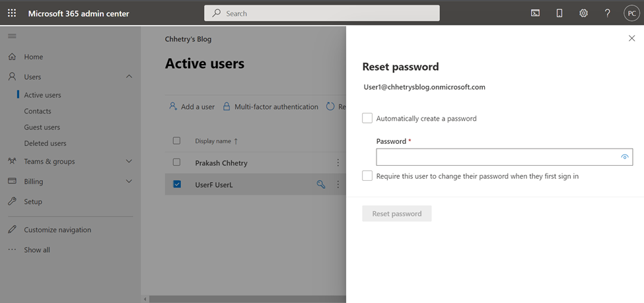This screenshot has width=644, height=303.
Task: Click in the Search box
Action: tap(322, 13)
